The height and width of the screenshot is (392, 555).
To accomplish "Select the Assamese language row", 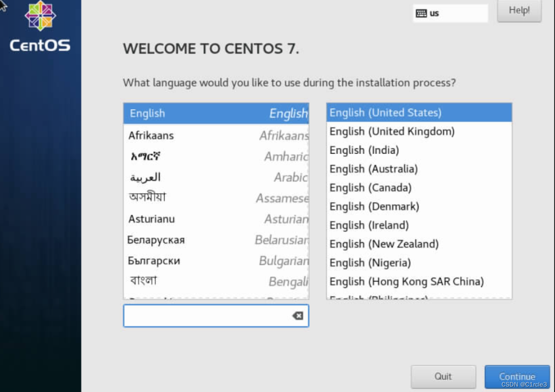I will pos(216,198).
